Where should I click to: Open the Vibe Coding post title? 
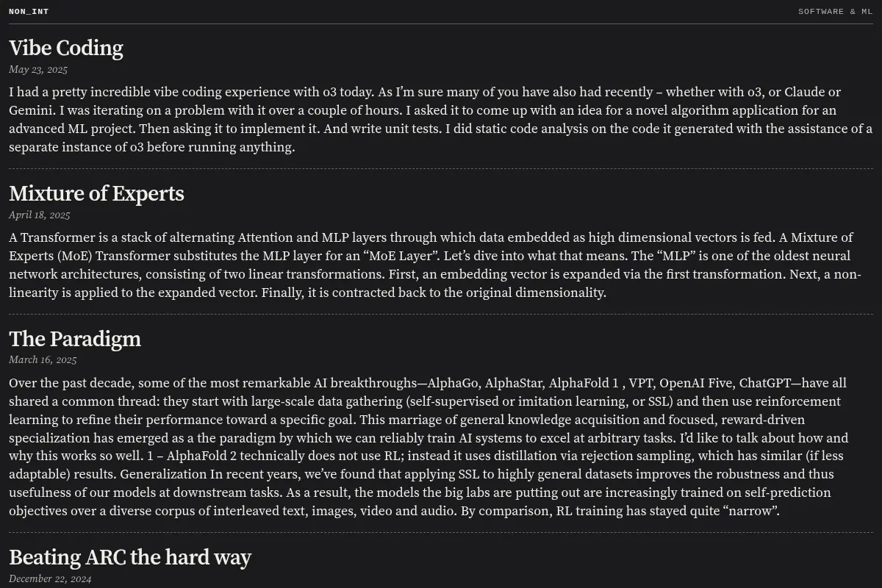(x=66, y=48)
